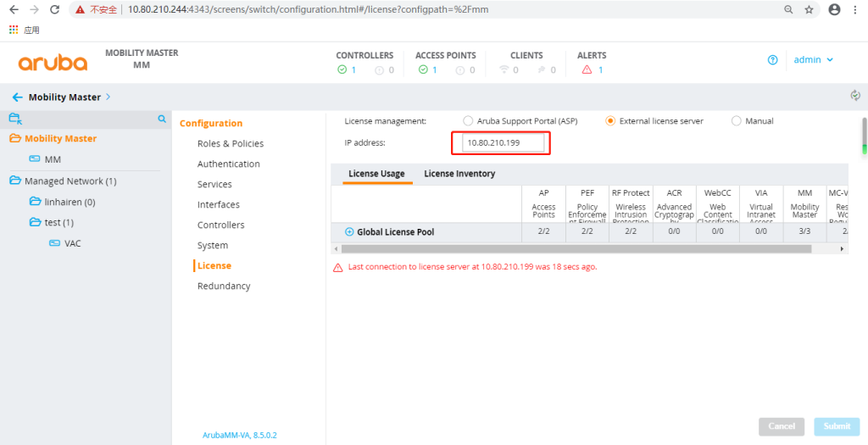Open the alerts warning triangle

pyautogui.click(x=587, y=70)
